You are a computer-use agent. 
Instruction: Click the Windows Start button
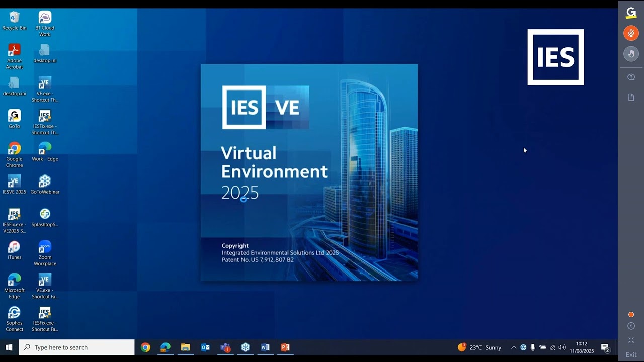click(x=9, y=347)
